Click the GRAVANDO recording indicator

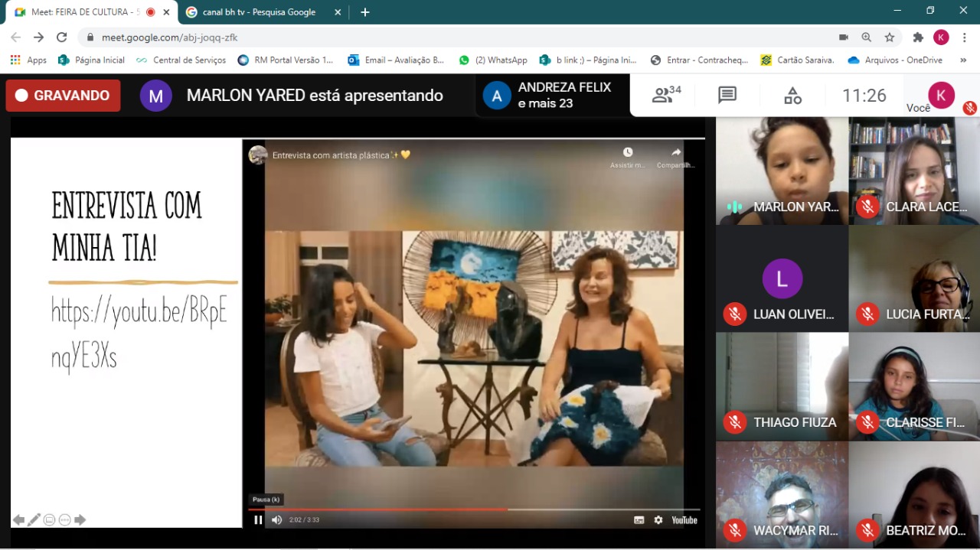pos(63,96)
